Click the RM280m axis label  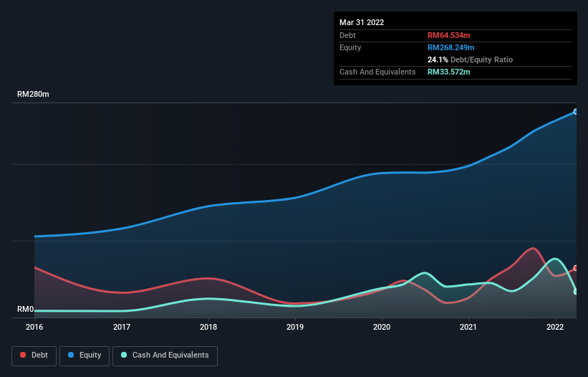33,94
